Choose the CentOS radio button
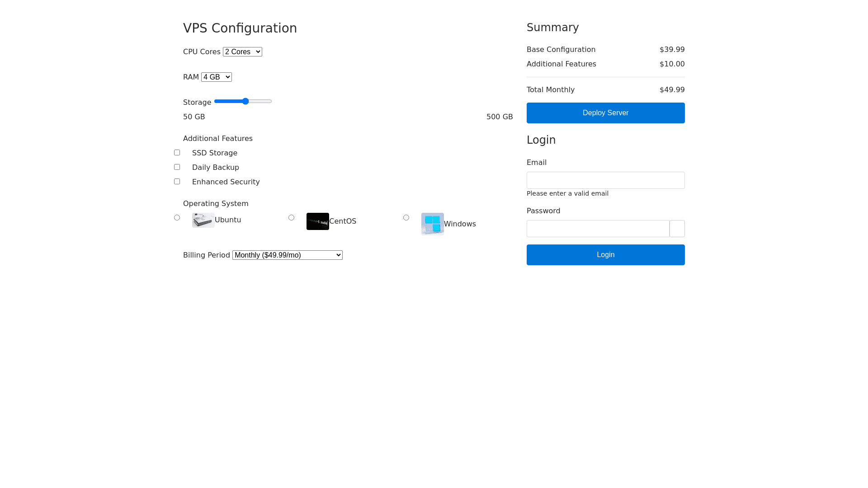Image resolution: width=868 pixels, height=488 pixels. (x=291, y=218)
